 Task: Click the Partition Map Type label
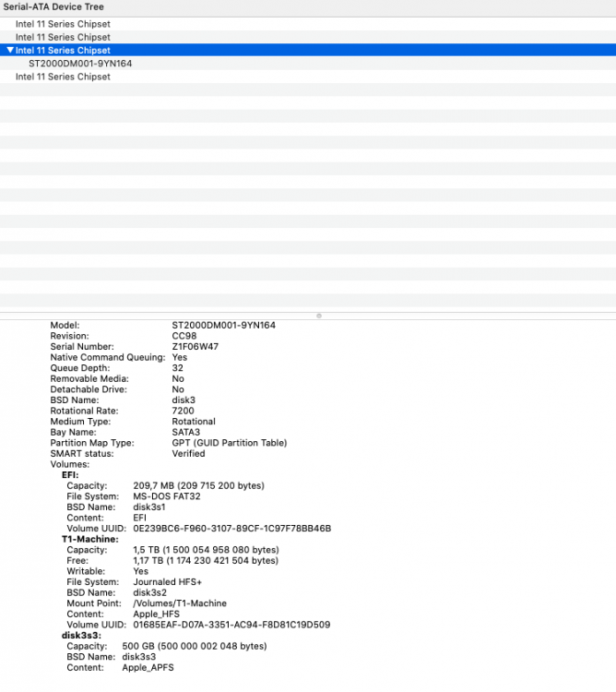tap(92, 443)
